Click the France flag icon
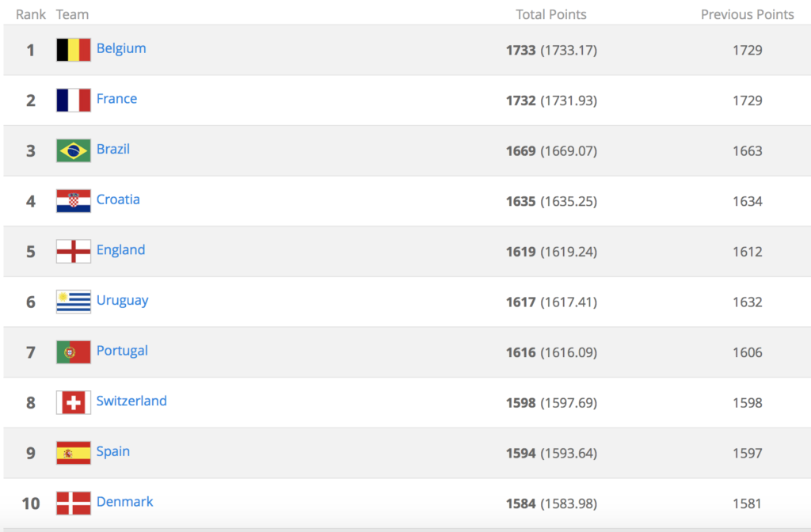811x532 pixels. point(73,101)
